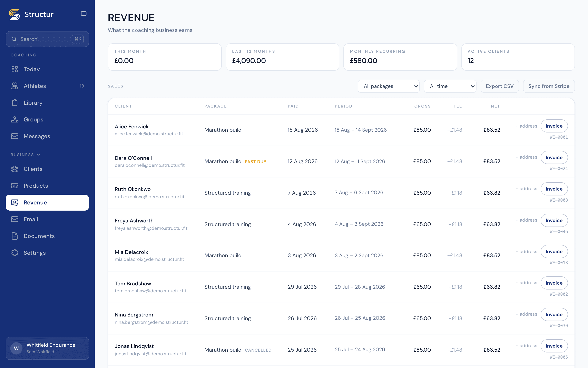The image size is (588, 368).
Task: Add address for Alice Fenwick
Action: click(x=526, y=126)
